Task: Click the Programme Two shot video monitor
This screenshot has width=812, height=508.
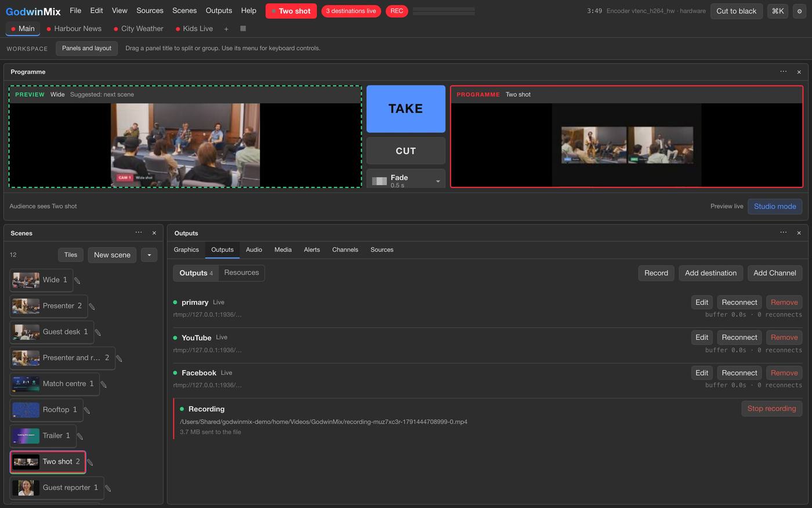Action: click(x=626, y=145)
